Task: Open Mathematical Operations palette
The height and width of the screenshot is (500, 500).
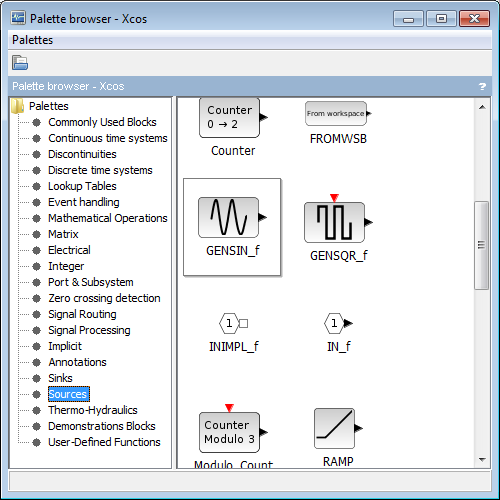Action: click(x=108, y=218)
